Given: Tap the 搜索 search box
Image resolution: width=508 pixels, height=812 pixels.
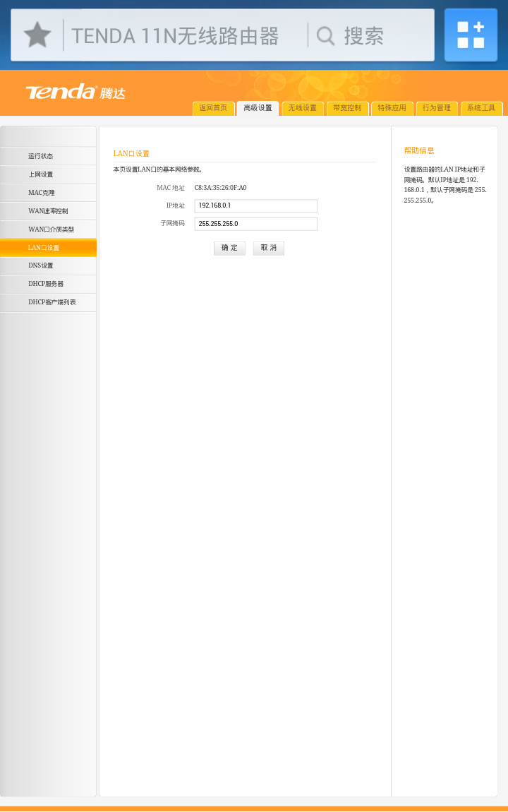Looking at the screenshot, I should point(363,36).
